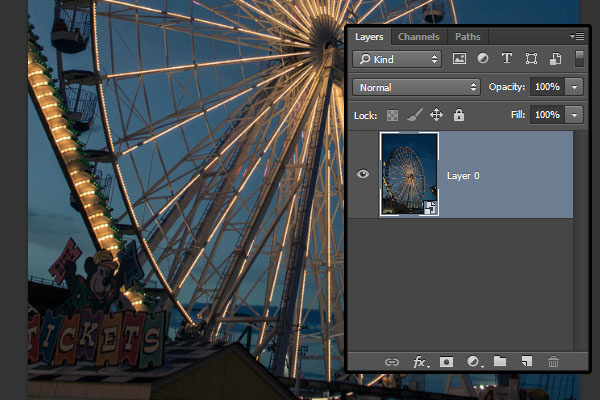This screenshot has width=600, height=400.
Task: Open the fx layer style menu
Action: coord(420,362)
